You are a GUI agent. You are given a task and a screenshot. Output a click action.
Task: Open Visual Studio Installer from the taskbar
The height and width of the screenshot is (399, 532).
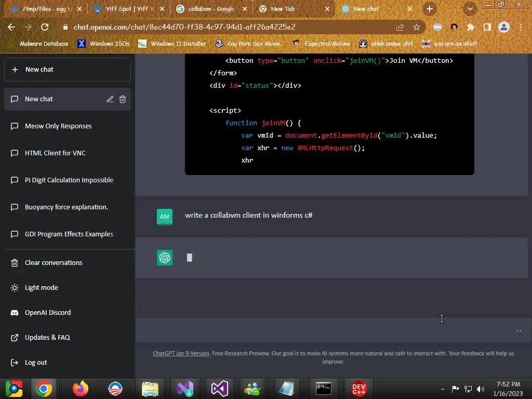point(184,389)
